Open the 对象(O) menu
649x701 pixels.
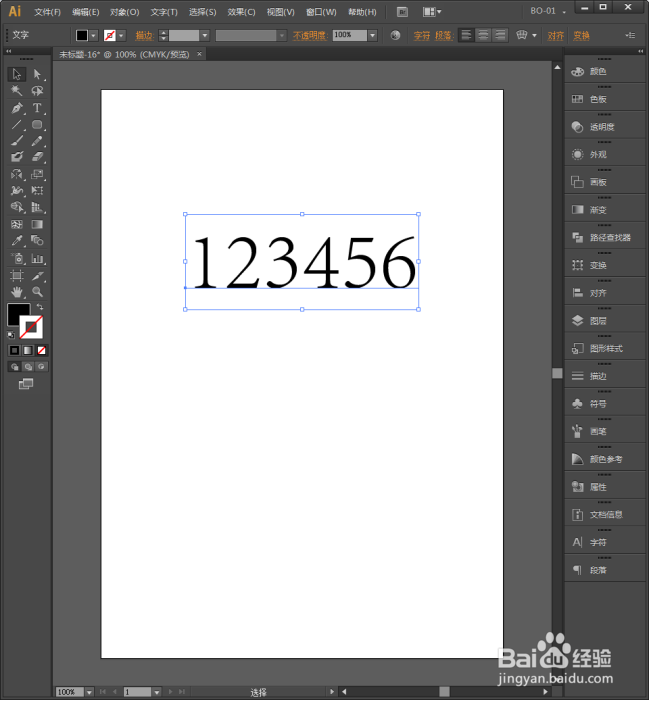(125, 12)
